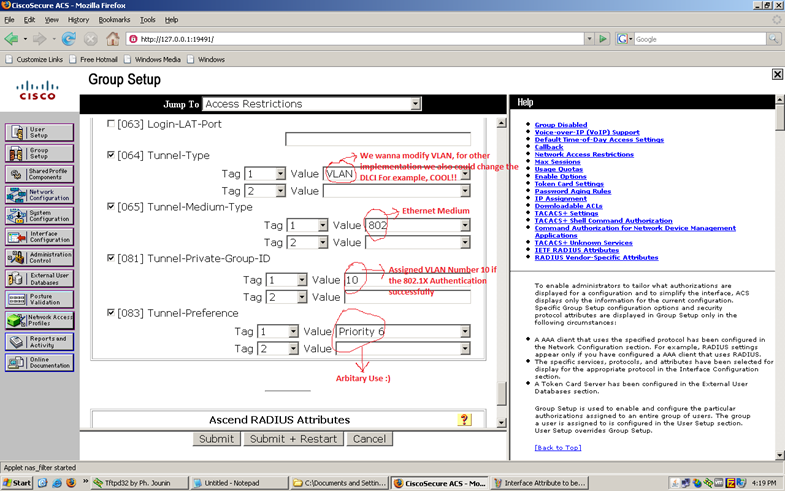Click the Submit + Restart button
This screenshot has height=491, width=785.
pyautogui.click(x=293, y=439)
